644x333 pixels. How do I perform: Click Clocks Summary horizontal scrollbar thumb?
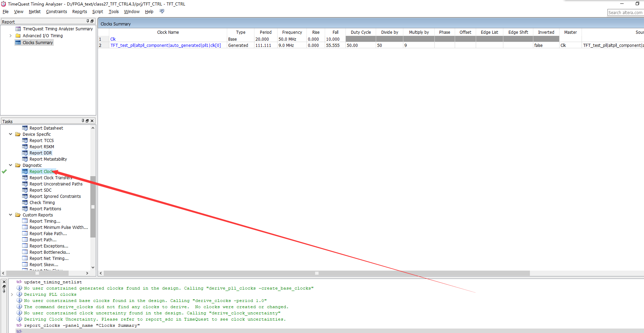pyautogui.click(x=317, y=273)
